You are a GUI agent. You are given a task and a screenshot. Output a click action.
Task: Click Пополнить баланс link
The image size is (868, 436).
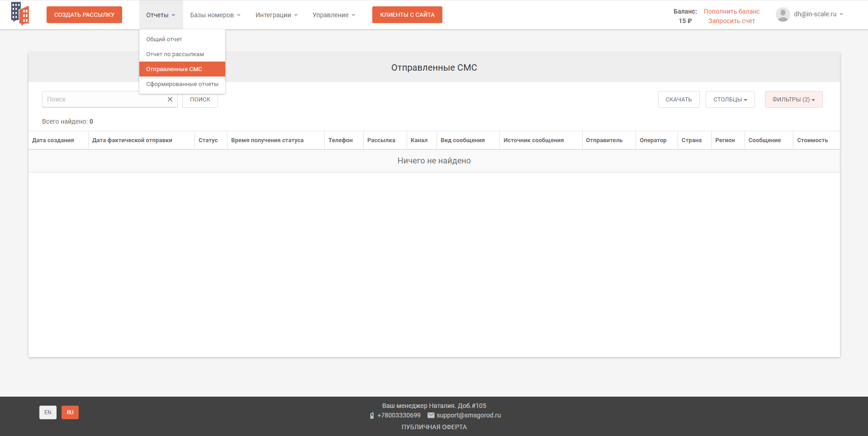coord(731,11)
